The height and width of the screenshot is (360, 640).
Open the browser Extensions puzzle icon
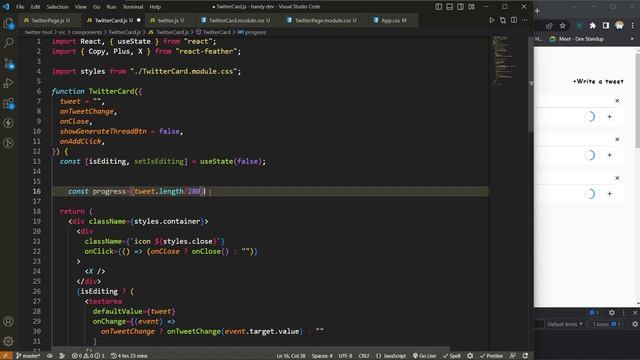593,26
